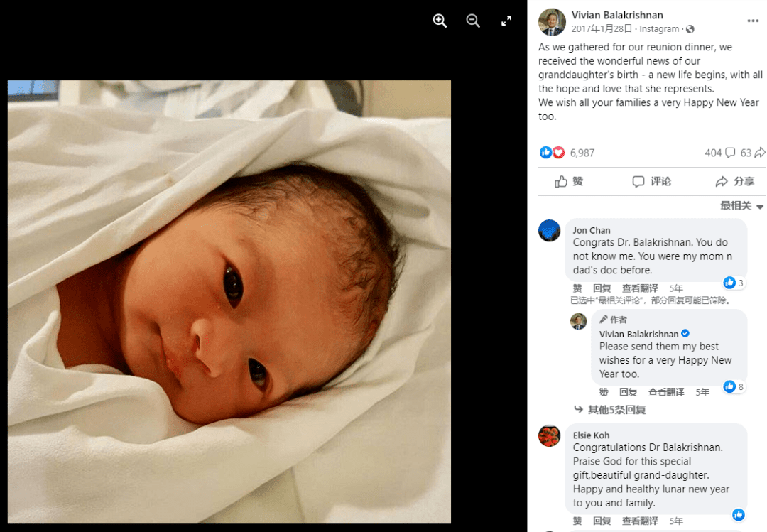Open Jon Chan's avatar
767x532 pixels.
point(549,231)
